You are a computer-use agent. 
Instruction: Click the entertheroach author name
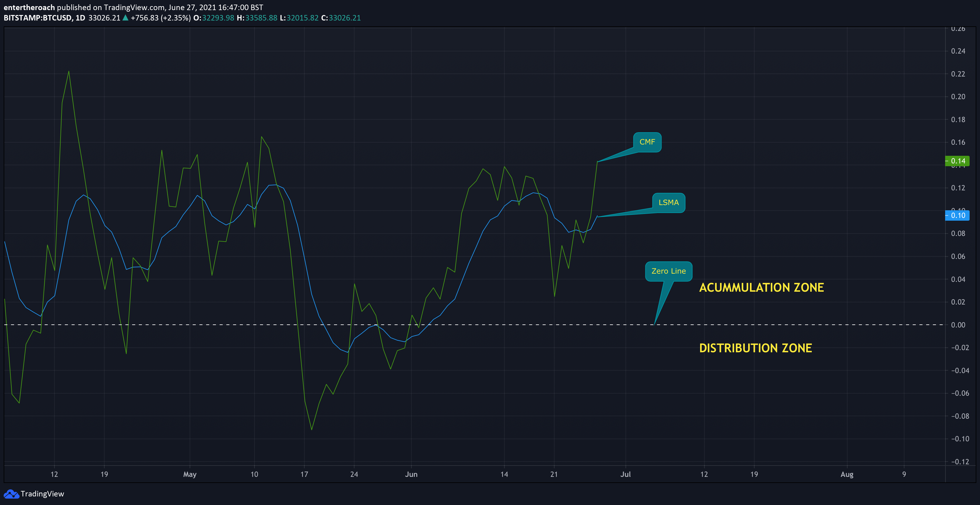pos(29,7)
